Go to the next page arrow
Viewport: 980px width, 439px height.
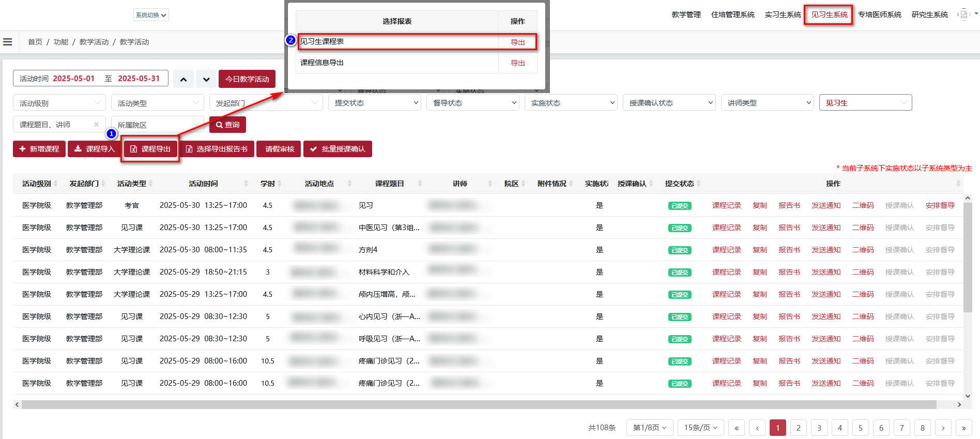pyautogui.click(x=943, y=428)
